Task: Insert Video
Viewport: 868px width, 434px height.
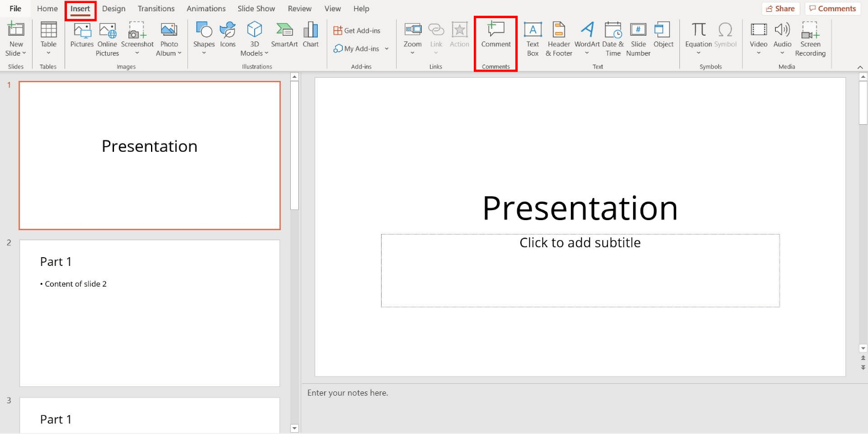Action: [758, 29]
